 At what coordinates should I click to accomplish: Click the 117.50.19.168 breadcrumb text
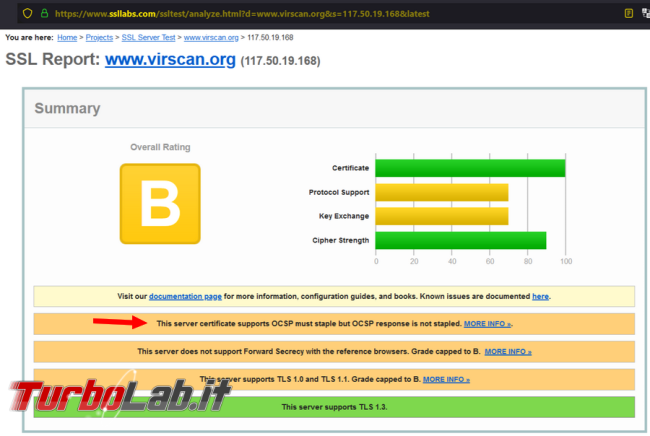pyautogui.click(x=270, y=37)
